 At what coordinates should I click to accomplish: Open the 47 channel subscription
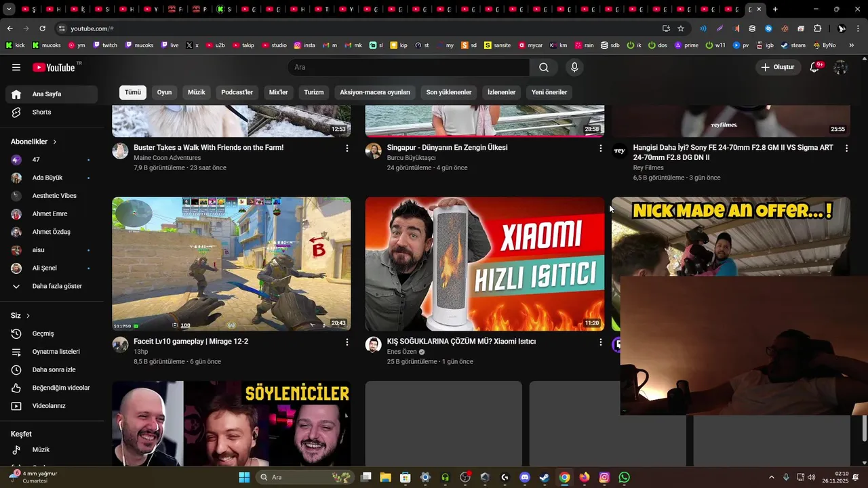[x=52, y=160]
